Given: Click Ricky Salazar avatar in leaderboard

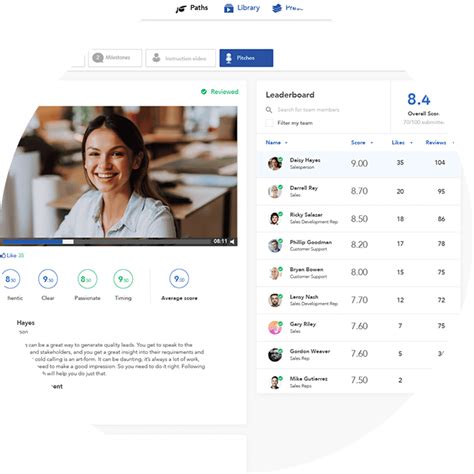Looking at the screenshot, I should (x=275, y=218).
